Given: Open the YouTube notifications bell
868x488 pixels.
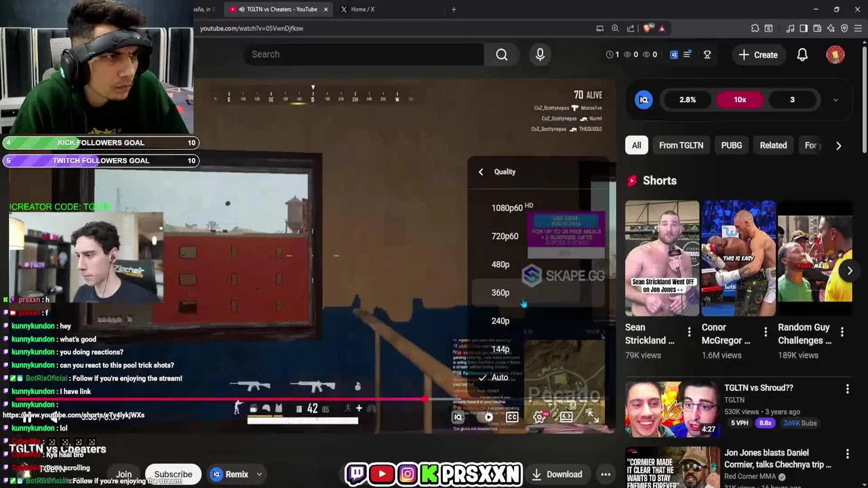Looking at the screenshot, I should [x=802, y=55].
